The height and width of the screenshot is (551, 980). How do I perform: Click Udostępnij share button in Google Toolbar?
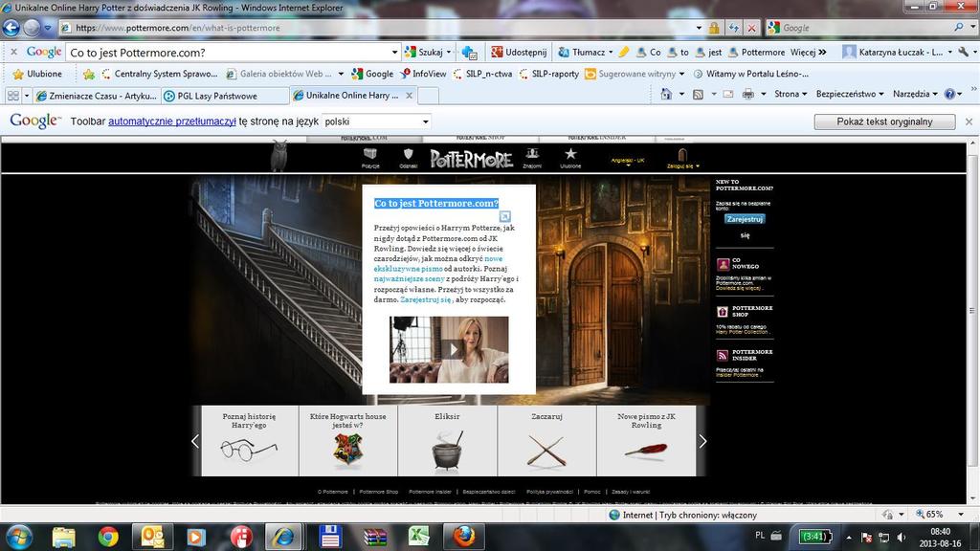[519, 52]
